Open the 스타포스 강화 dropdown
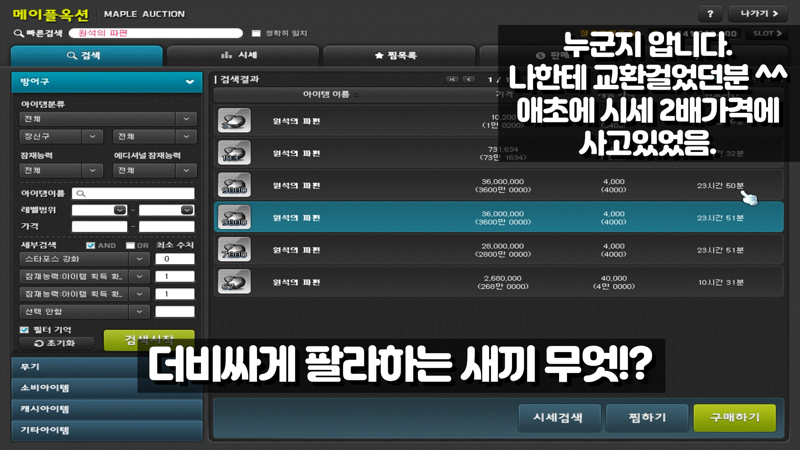 click(84, 259)
